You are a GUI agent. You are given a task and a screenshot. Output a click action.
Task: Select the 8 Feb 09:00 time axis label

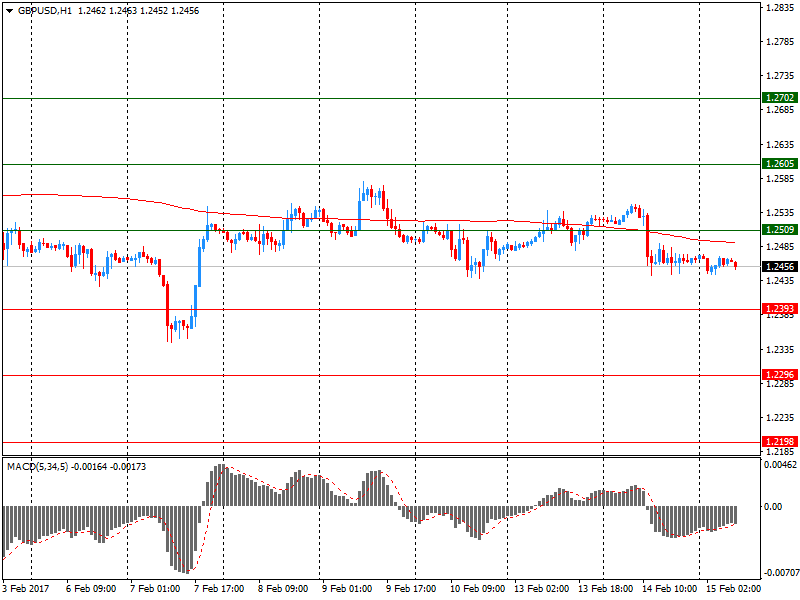[x=283, y=589]
